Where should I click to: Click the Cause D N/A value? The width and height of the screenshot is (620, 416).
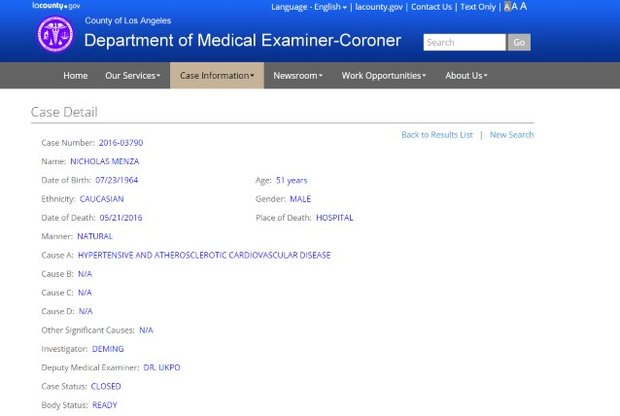[x=85, y=312]
